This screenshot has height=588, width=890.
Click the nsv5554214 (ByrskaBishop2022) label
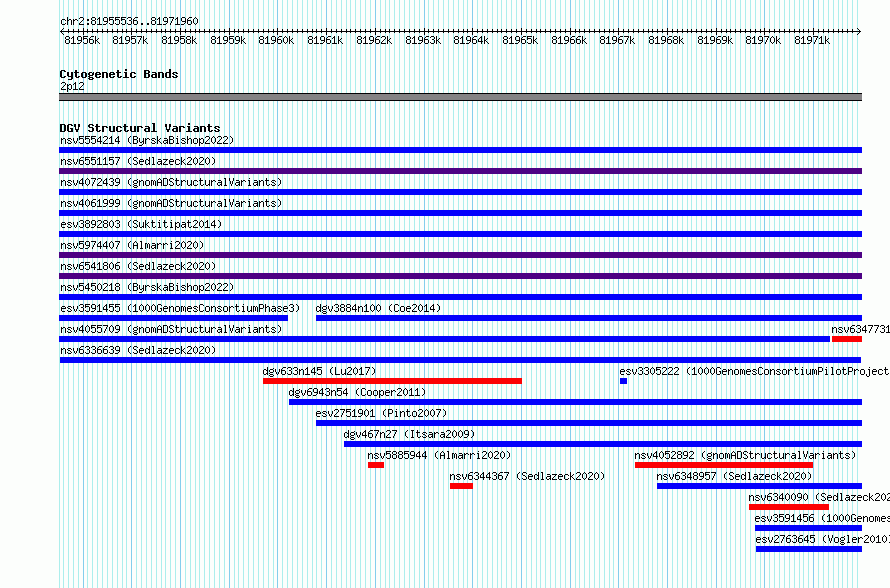147,140
